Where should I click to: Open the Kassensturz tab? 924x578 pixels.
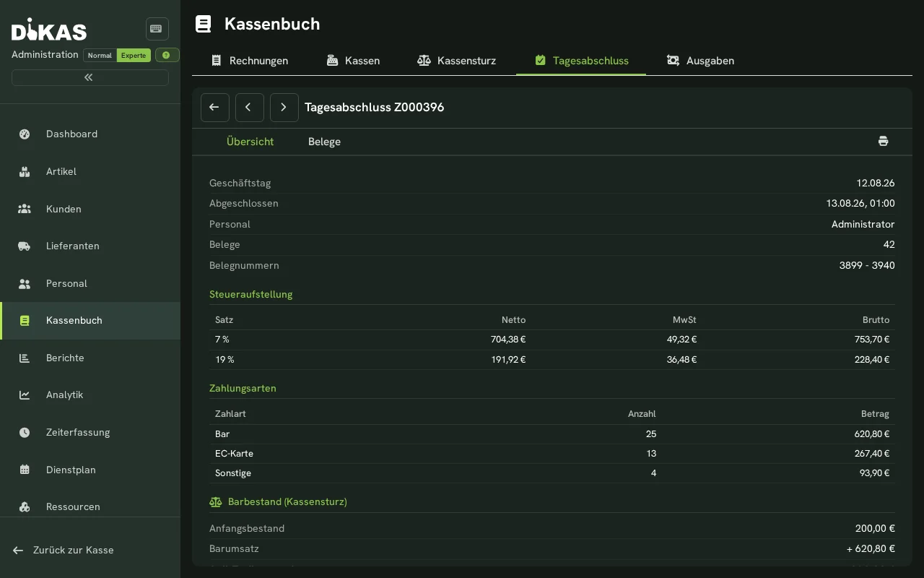pyautogui.click(x=457, y=61)
